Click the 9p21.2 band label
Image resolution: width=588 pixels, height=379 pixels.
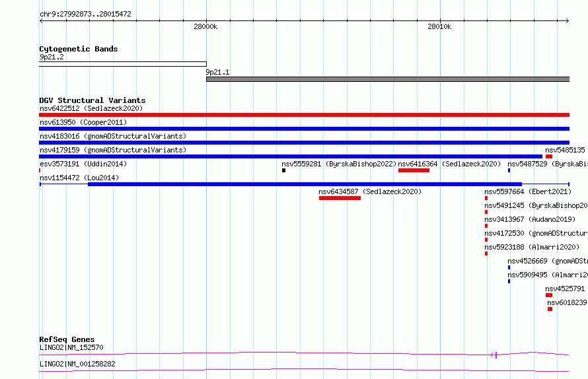[52, 57]
